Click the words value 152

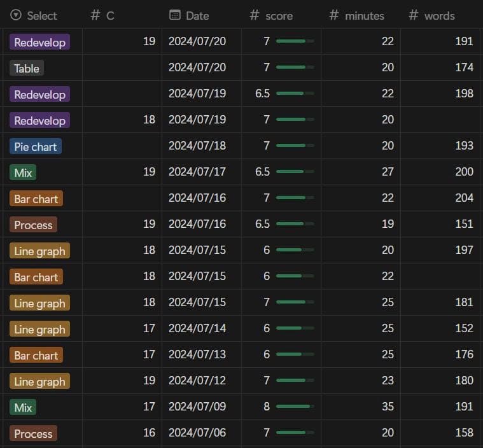point(464,328)
